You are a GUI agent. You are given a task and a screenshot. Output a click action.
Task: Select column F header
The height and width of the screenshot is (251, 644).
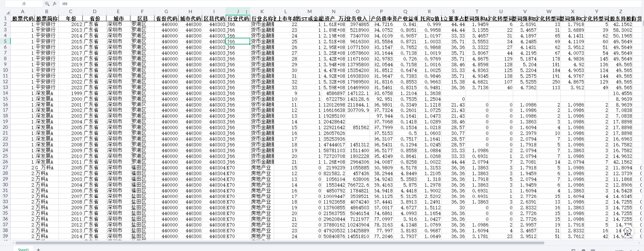[142, 12]
